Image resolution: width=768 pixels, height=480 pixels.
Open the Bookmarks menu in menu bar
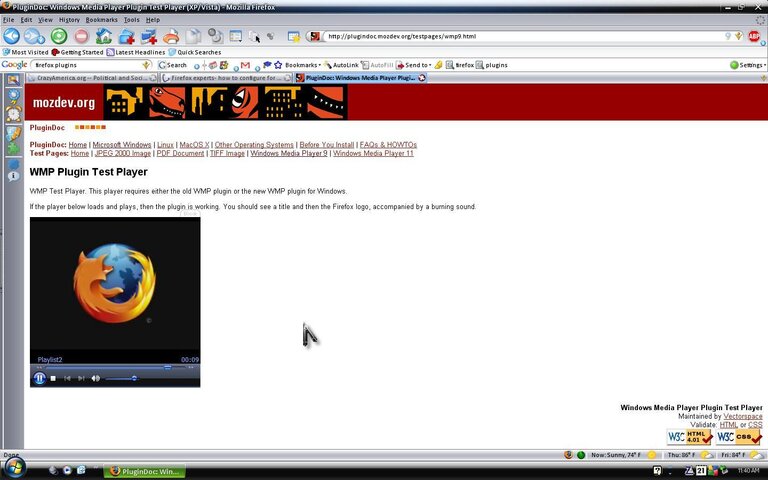pos(101,20)
